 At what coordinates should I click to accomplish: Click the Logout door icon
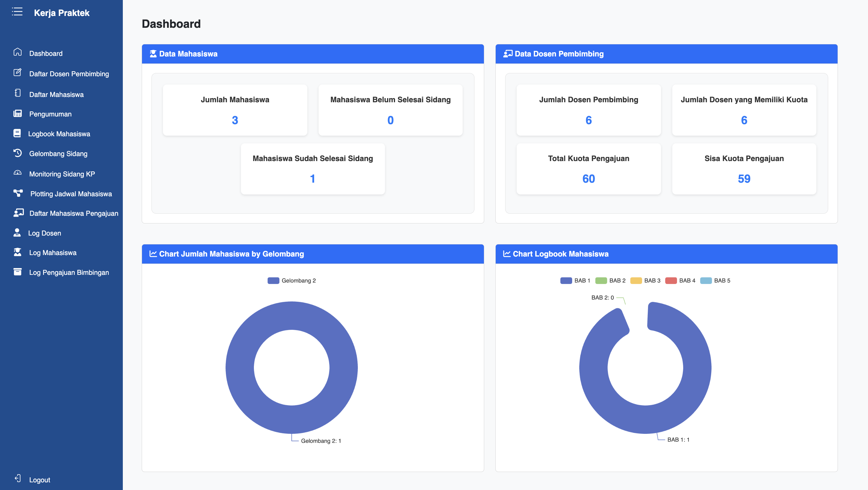coord(17,478)
